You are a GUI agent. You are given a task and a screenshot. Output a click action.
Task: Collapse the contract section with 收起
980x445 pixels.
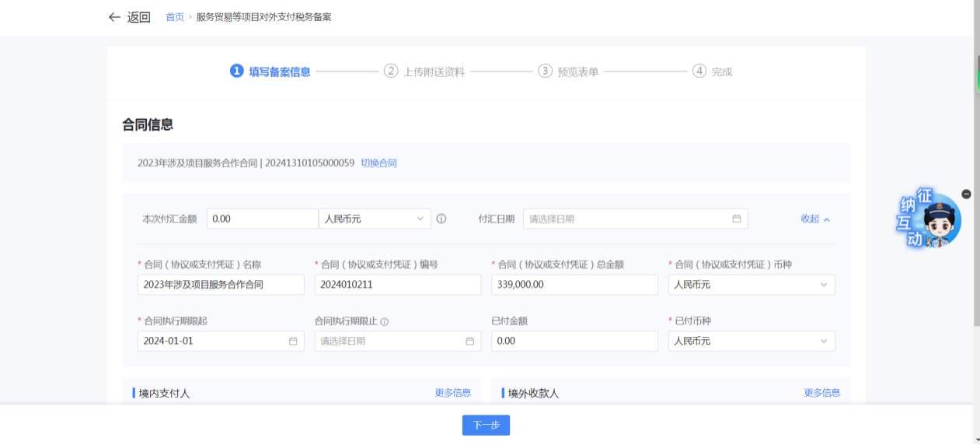(815, 219)
